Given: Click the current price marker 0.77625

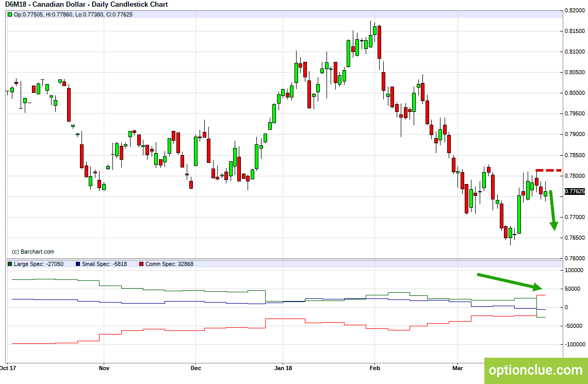Looking at the screenshot, I should point(575,191).
